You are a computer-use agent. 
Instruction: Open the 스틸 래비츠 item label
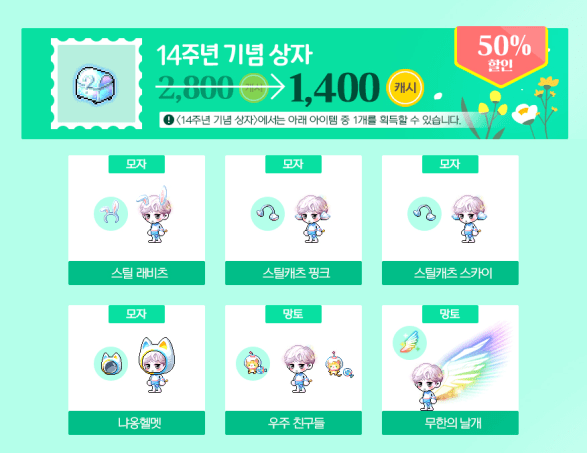coord(137,273)
